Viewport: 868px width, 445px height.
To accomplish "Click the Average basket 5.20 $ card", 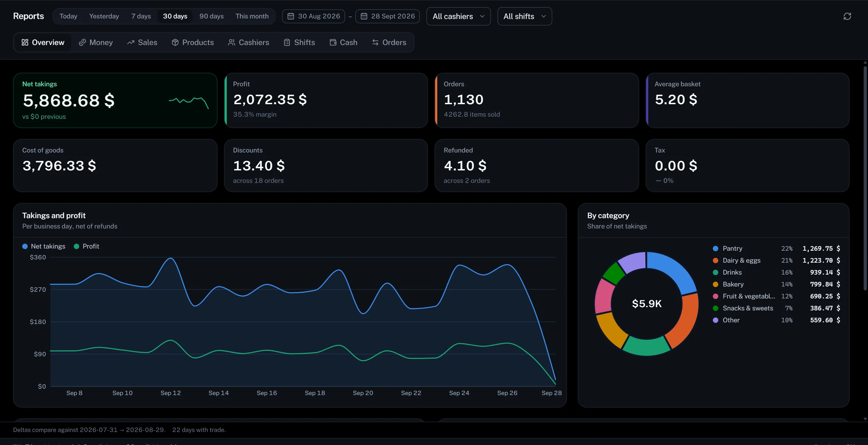I will click(748, 100).
